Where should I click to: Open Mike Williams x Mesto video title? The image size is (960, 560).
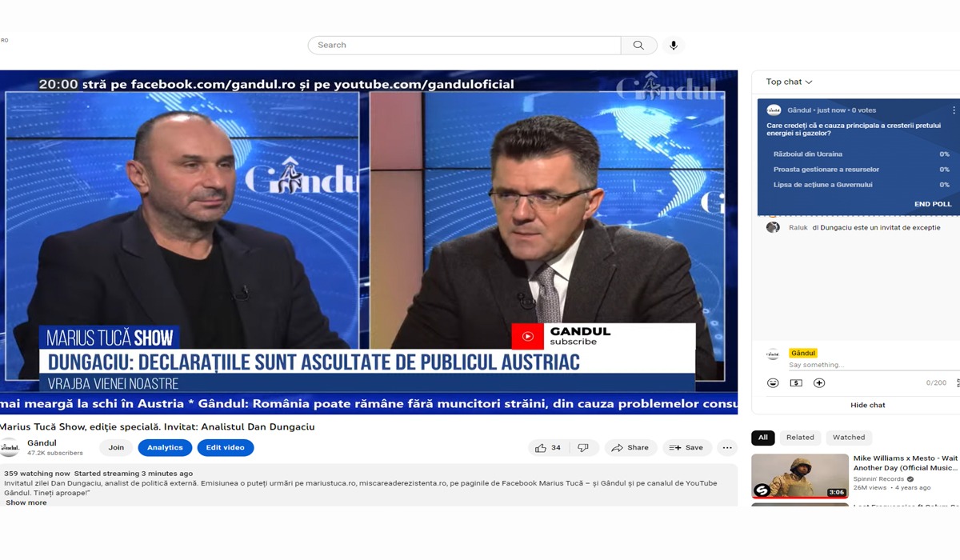pyautogui.click(x=906, y=463)
